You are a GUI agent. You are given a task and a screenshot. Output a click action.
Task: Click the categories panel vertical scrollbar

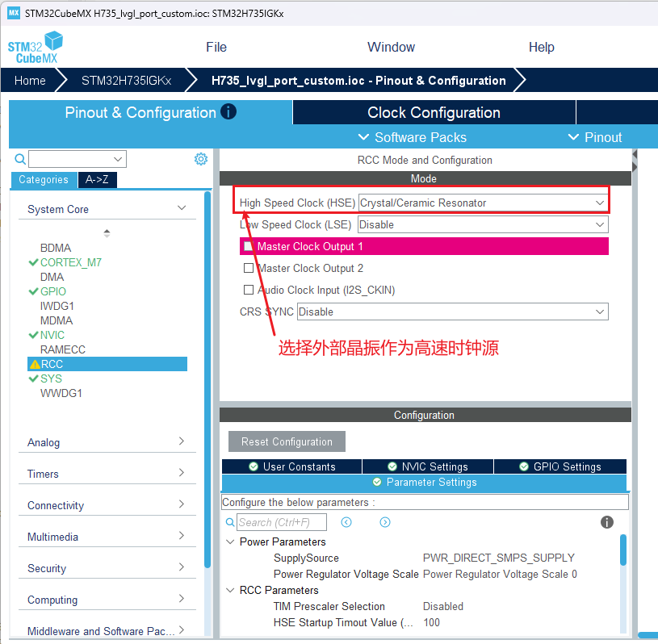(x=207, y=379)
